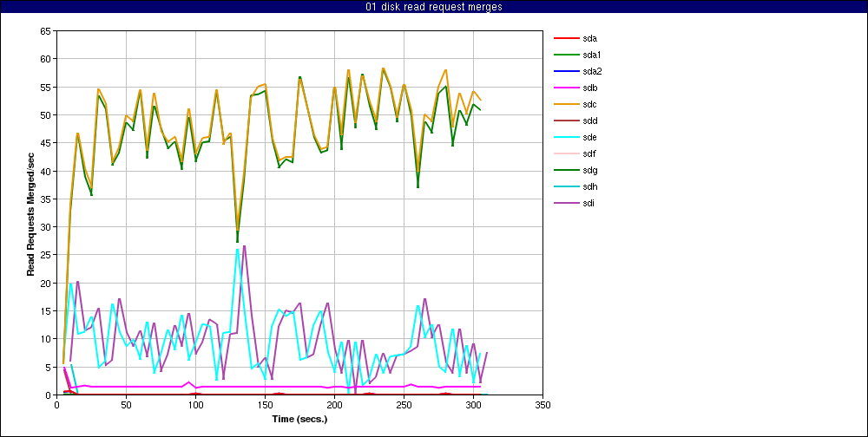The height and width of the screenshot is (437, 868).
Task: Click the 'Time (secs.)' x-axis label
Action: click(299, 419)
